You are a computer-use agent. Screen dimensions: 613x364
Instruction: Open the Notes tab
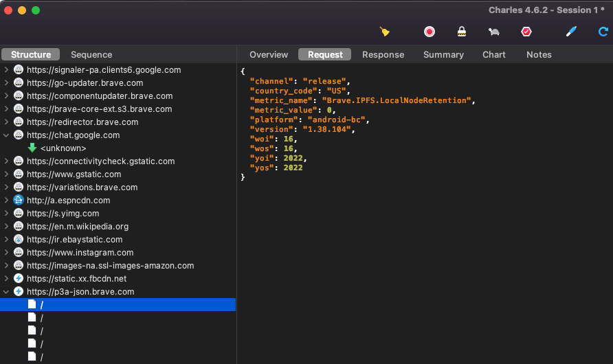[539, 55]
